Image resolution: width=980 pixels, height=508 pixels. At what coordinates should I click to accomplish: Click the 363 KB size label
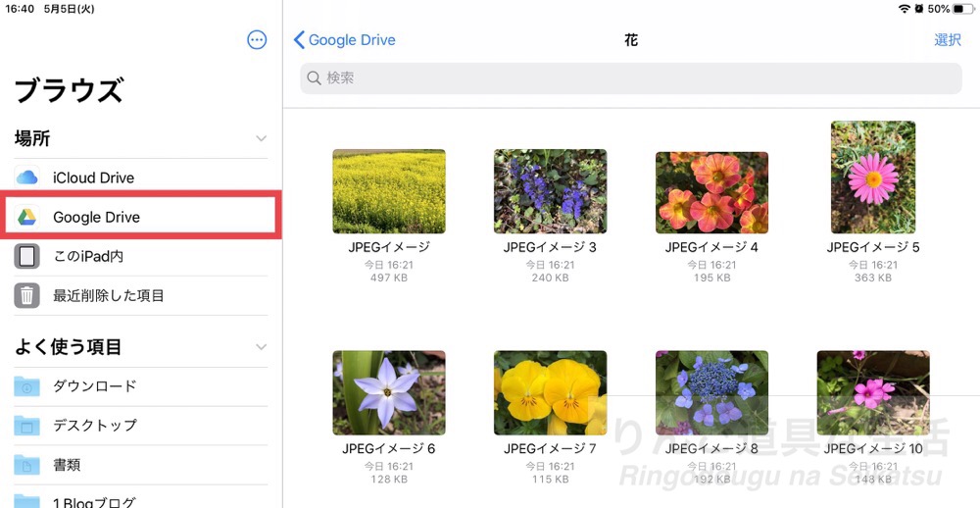point(873,278)
